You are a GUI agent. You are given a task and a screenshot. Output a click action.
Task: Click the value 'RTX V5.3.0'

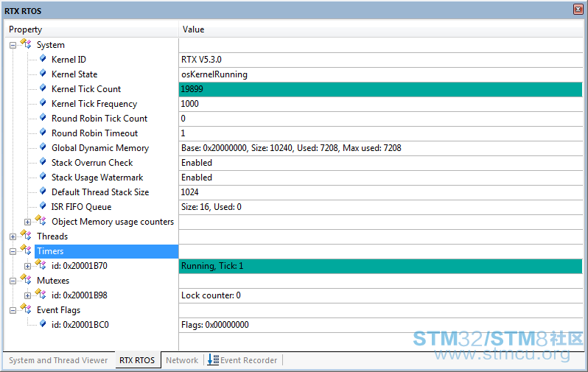coord(201,60)
